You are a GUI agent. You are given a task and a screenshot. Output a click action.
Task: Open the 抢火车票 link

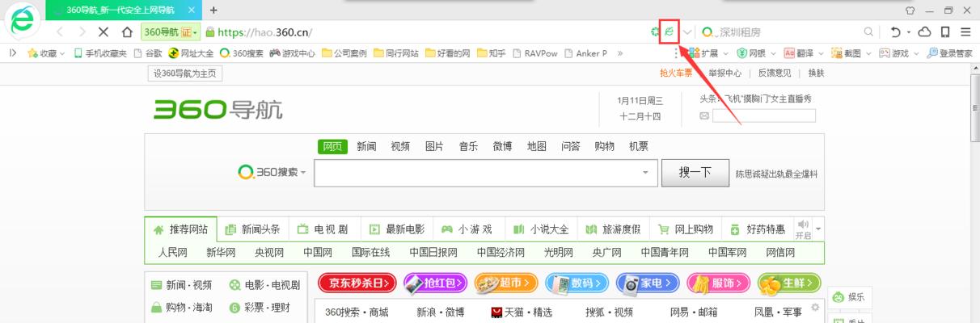(x=676, y=73)
